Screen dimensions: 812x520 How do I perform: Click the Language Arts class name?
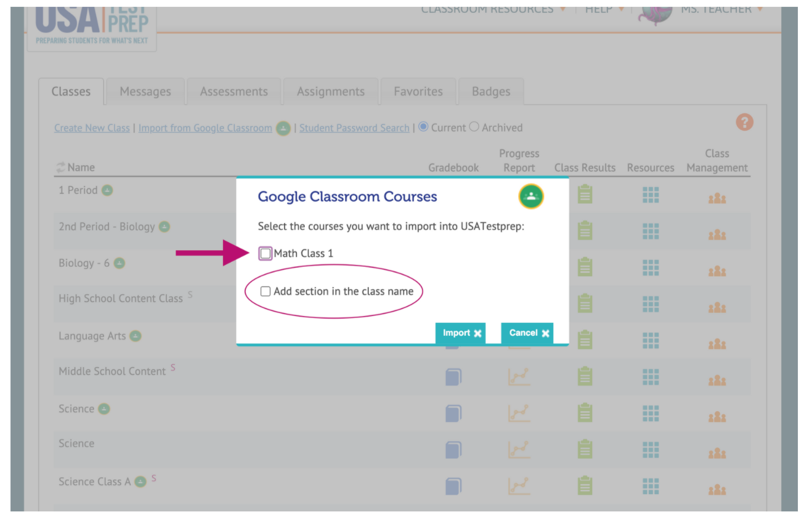(92, 336)
